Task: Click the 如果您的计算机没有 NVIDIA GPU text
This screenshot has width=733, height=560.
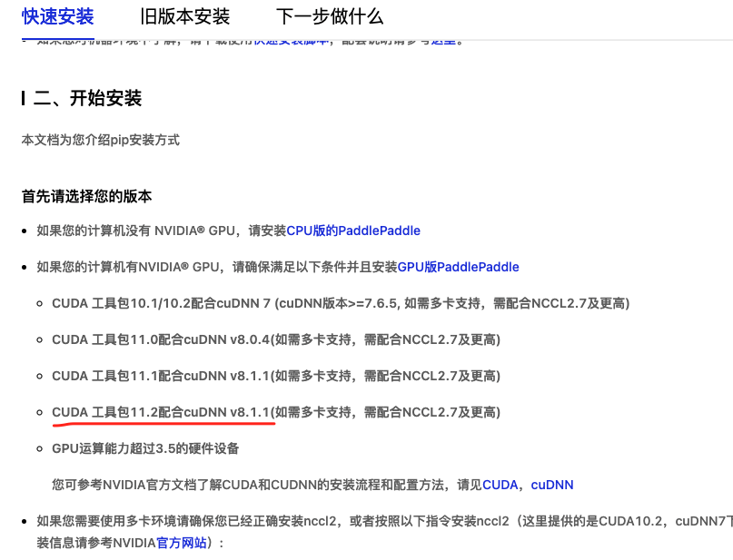Action: (162, 231)
